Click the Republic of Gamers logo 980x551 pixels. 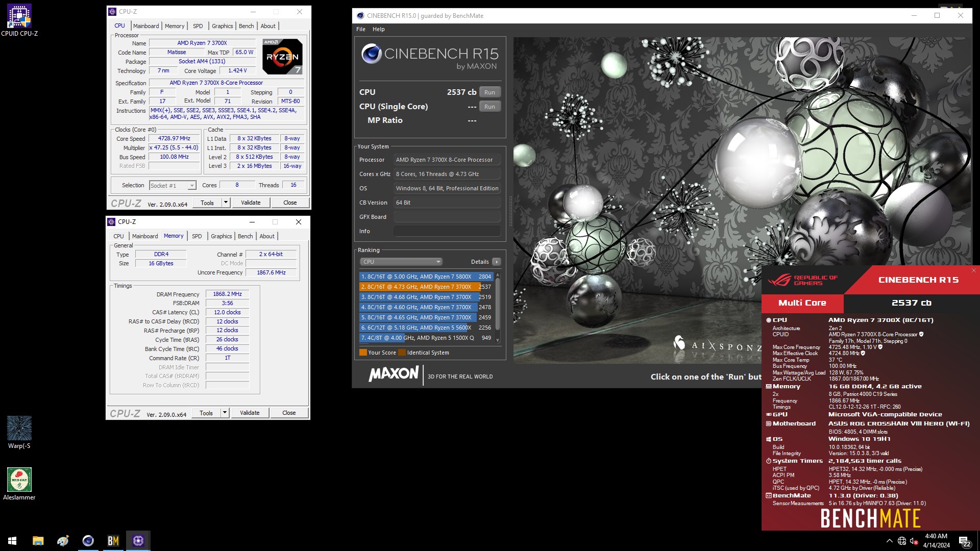tap(802, 280)
